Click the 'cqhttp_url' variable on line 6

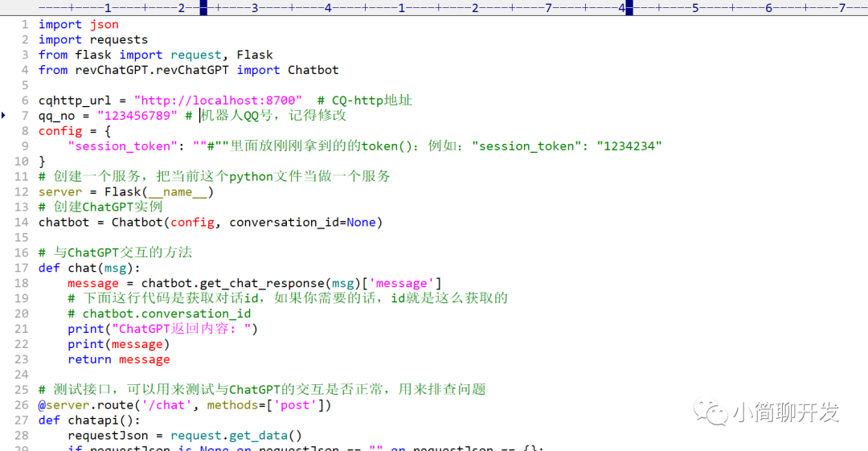tap(75, 100)
